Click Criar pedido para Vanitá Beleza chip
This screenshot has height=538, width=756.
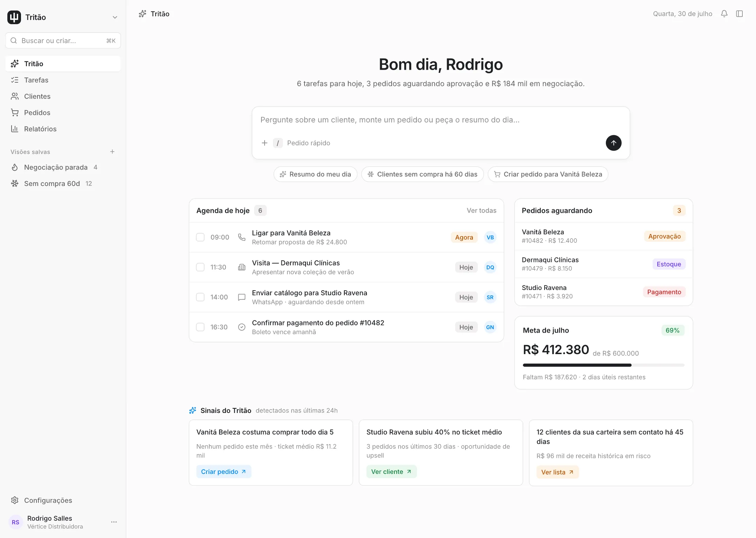click(548, 174)
